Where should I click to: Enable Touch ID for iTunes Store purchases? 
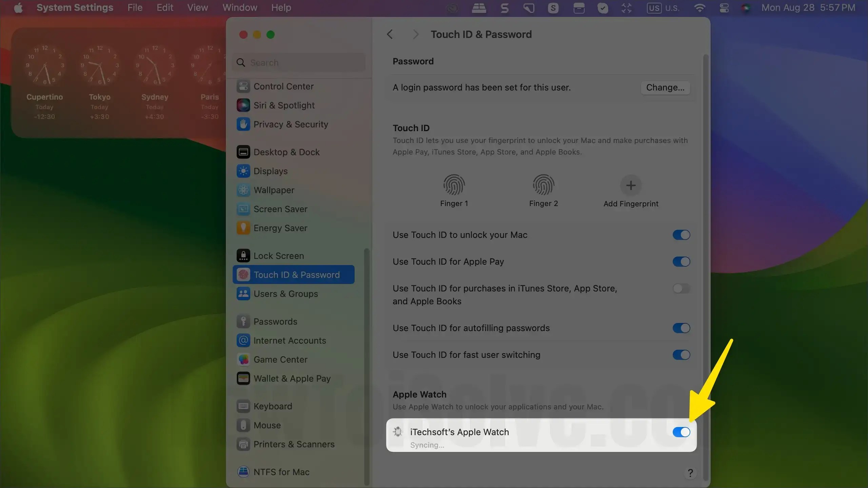pos(681,288)
